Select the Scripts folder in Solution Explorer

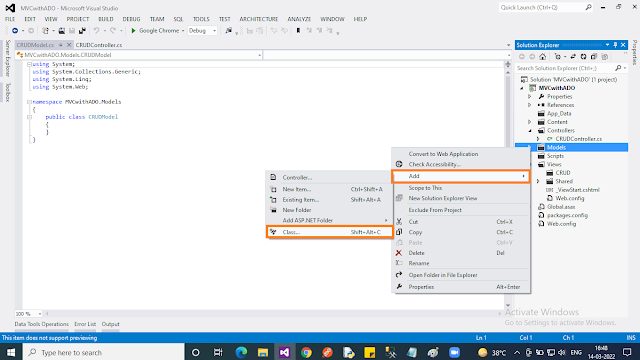click(x=556, y=156)
